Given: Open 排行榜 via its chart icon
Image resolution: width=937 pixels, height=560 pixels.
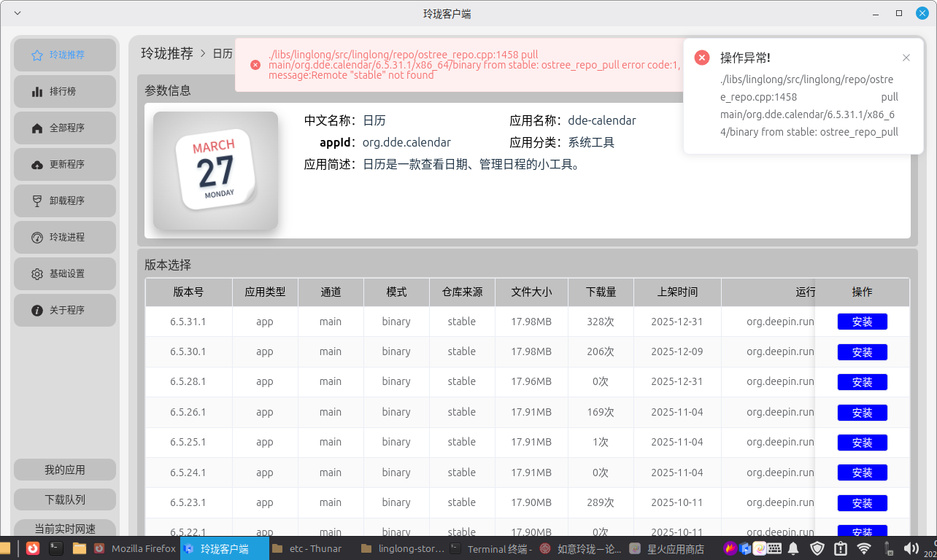Looking at the screenshot, I should pyautogui.click(x=36, y=91).
